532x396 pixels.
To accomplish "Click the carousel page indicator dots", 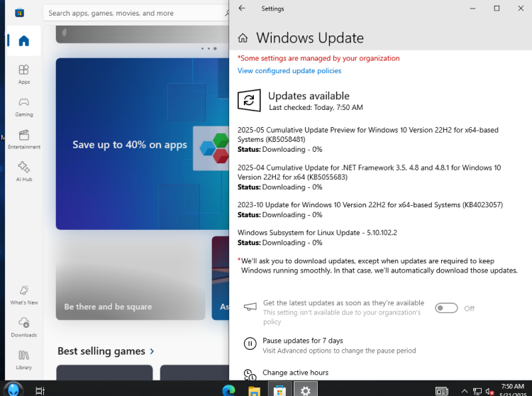I will [x=209, y=48].
